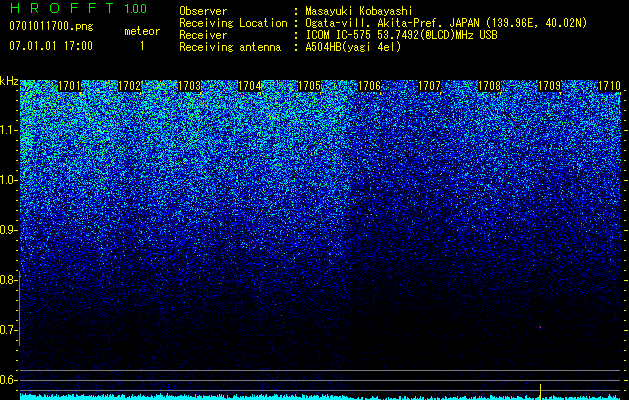Click the 0.6 frequency axis label

tap(8, 380)
